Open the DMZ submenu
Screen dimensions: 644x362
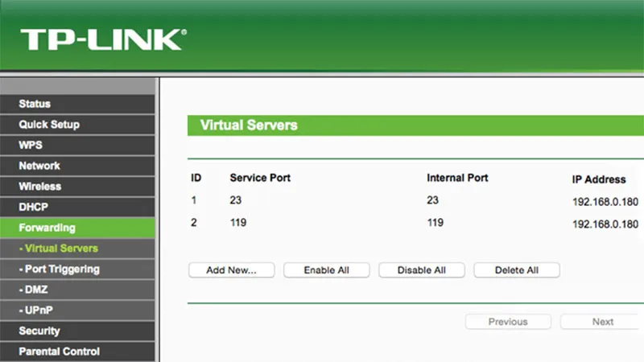coord(77,290)
